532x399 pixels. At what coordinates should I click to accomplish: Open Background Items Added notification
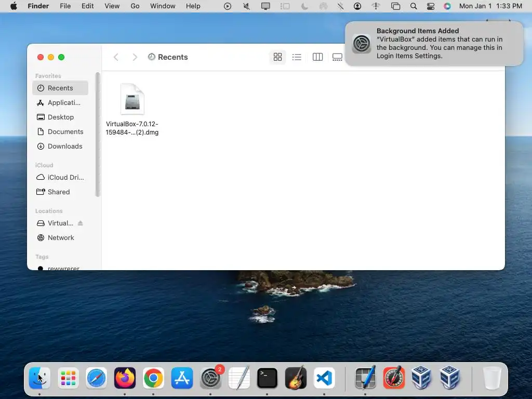click(x=434, y=44)
